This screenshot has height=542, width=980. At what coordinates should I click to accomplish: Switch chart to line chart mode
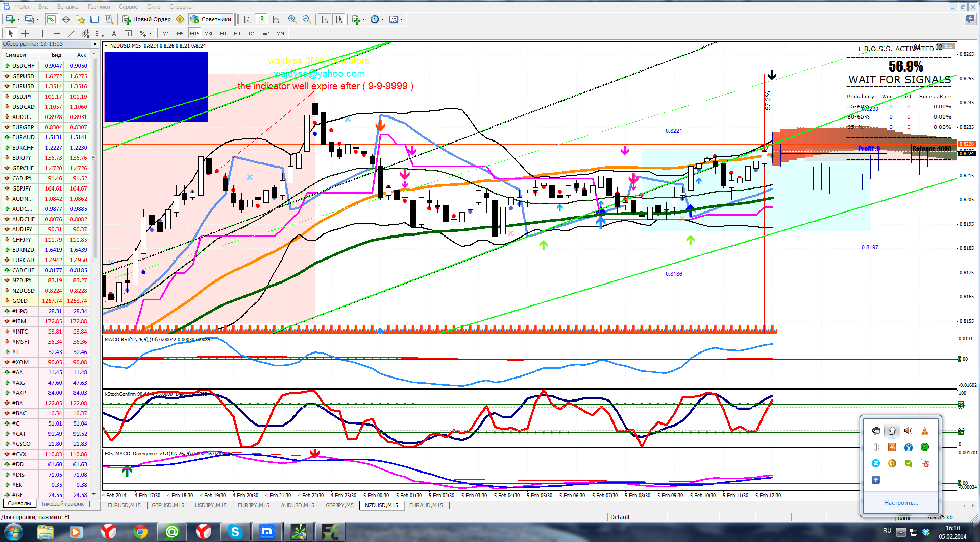click(x=276, y=19)
